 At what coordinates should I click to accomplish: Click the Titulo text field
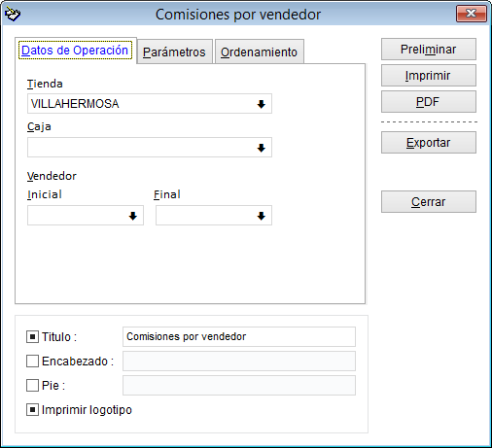(x=239, y=337)
